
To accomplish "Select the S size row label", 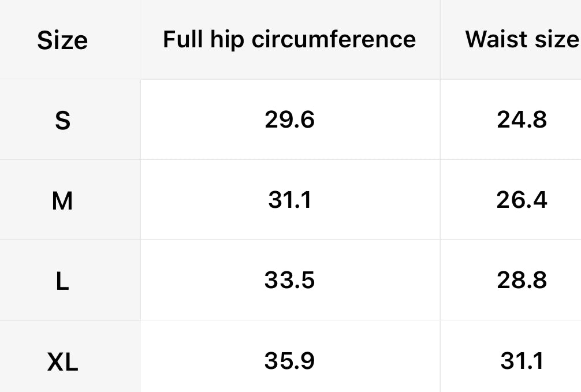I will tap(62, 121).
